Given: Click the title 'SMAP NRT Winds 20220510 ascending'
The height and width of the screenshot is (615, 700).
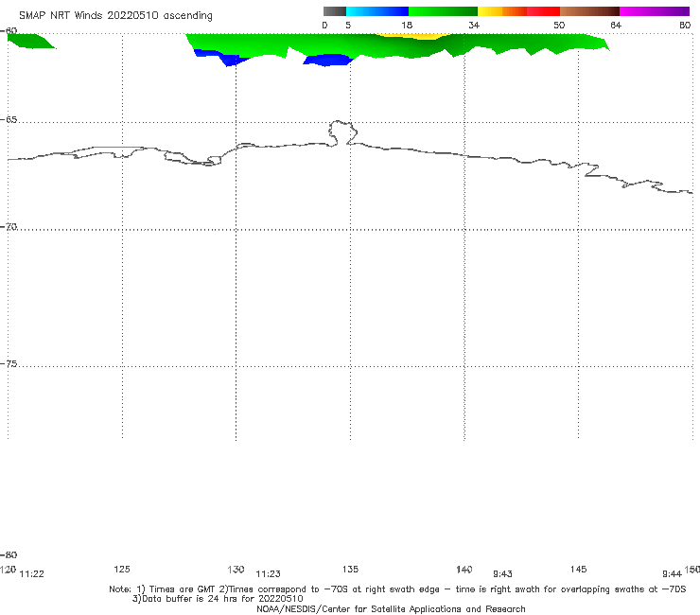Looking at the screenshot, I should click(115, 15).
